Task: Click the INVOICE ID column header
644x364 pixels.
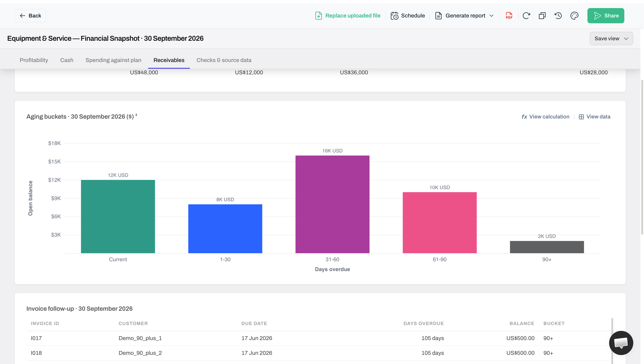Action: [x=45, y=323]
